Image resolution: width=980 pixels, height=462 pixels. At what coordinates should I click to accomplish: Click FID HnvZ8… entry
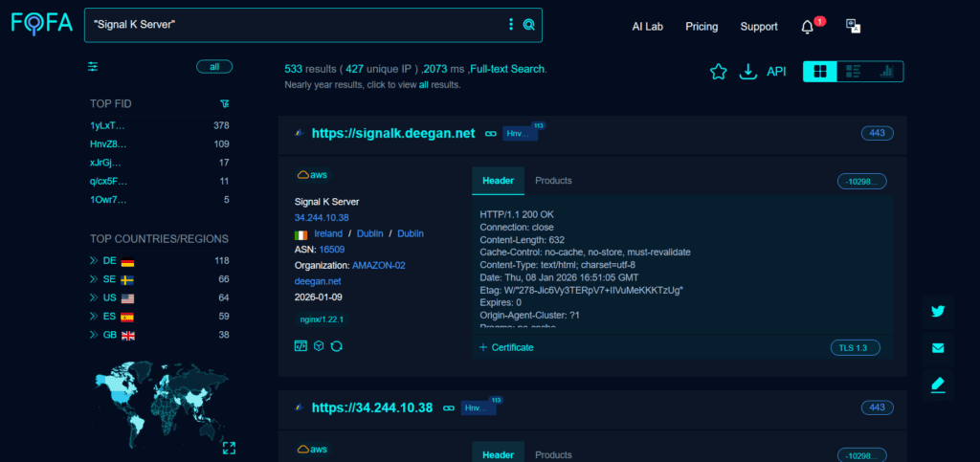(108, 144)
